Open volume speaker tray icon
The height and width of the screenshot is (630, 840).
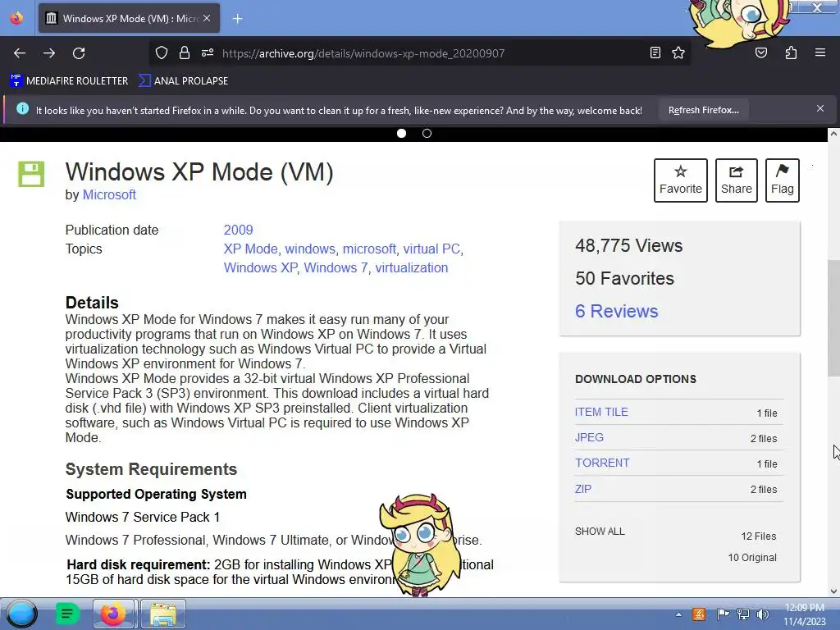[x=763, y=614]
